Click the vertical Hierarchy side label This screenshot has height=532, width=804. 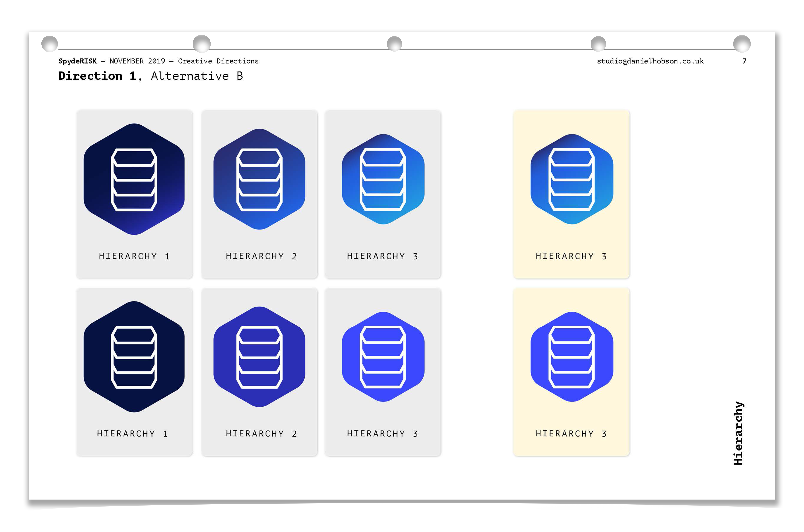point(738,433)
